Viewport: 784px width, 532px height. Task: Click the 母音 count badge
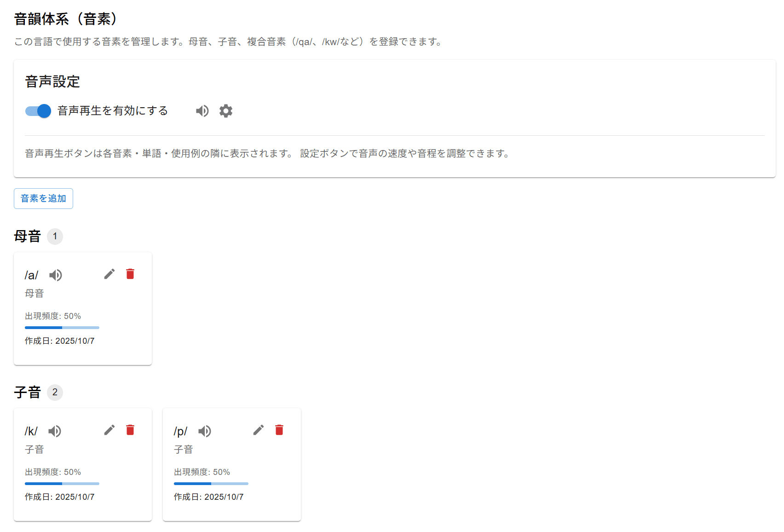point(55,237)
